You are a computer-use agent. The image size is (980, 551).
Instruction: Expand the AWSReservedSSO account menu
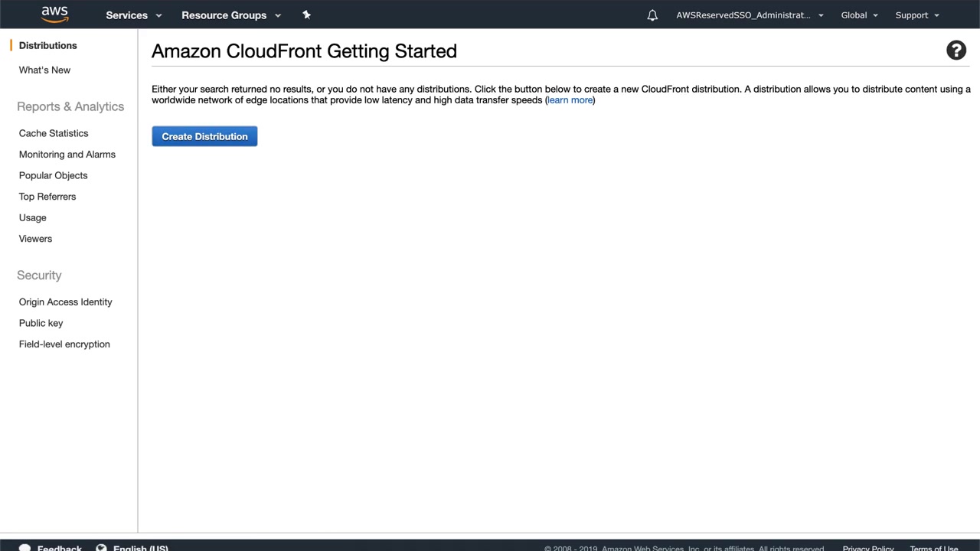point(749,15)
